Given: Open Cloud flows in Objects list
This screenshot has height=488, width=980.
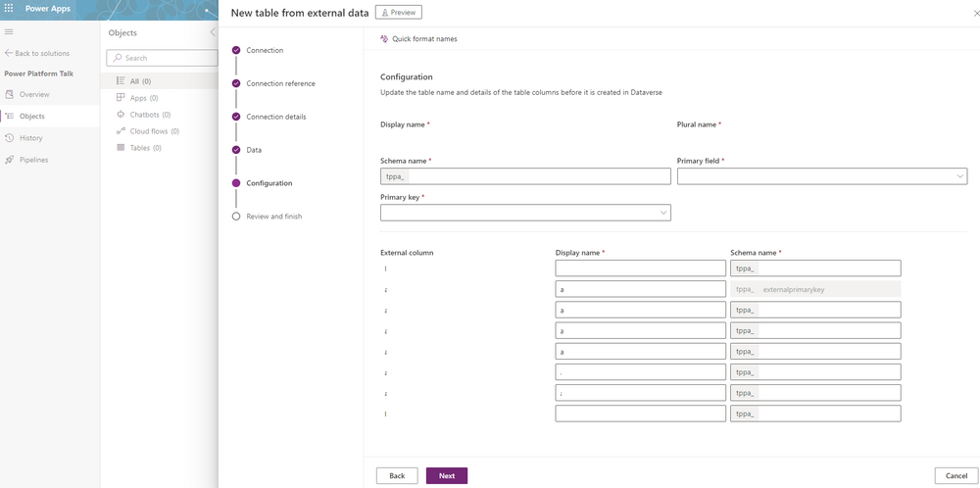Looking at the screenshot, I should pyautogui.click(x=154, y=131).
